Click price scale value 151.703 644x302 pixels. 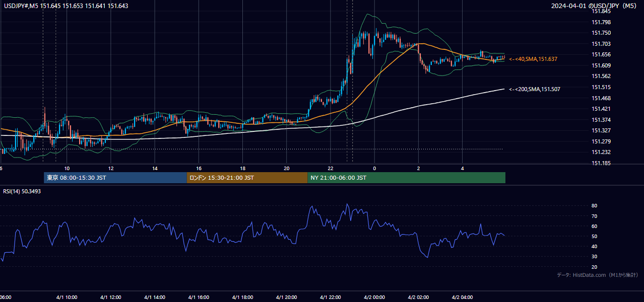[601, 44]
